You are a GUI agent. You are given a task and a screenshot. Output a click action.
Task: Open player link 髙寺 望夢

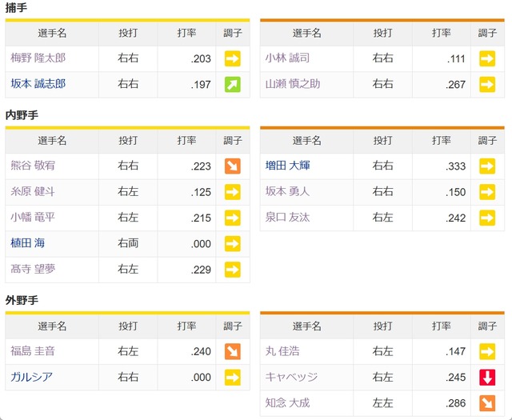[x=33, y=269]
